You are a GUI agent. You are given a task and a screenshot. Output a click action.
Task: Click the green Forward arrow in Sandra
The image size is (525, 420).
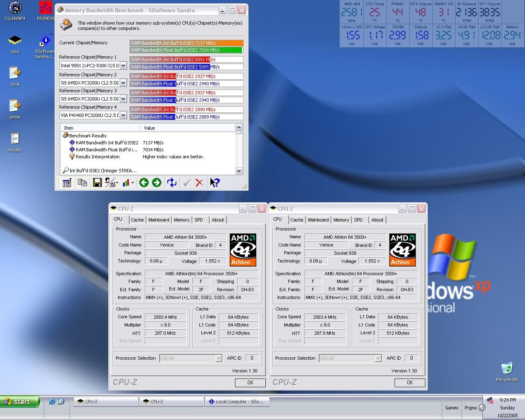pos(157,183)
